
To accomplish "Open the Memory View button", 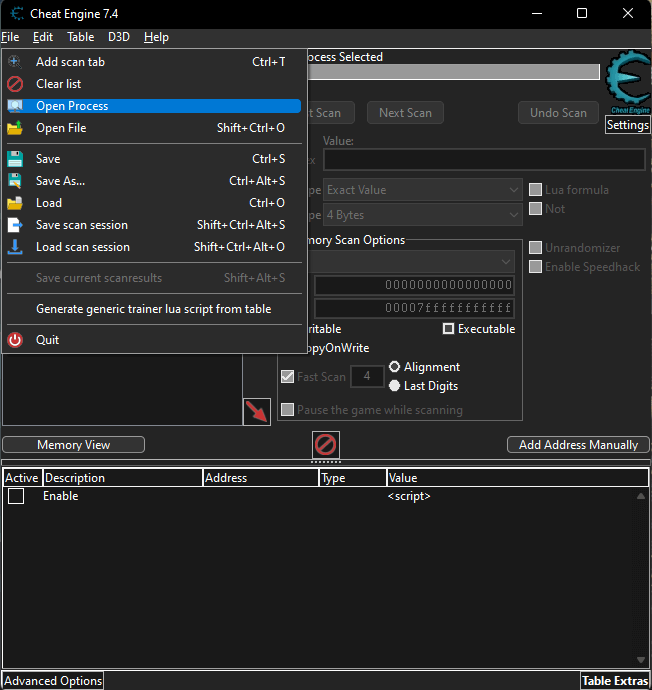I will (73, 444).
